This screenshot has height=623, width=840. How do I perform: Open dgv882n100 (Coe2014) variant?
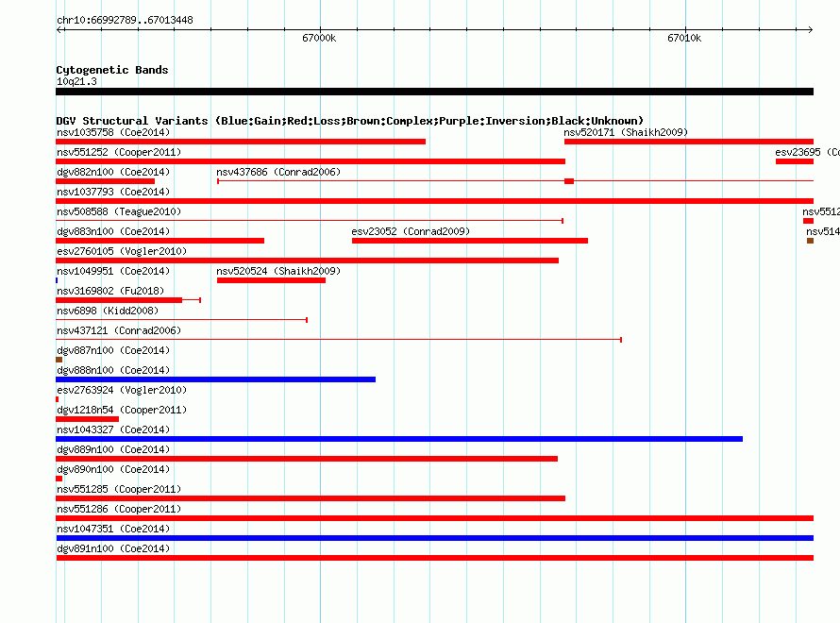(113, 172)
